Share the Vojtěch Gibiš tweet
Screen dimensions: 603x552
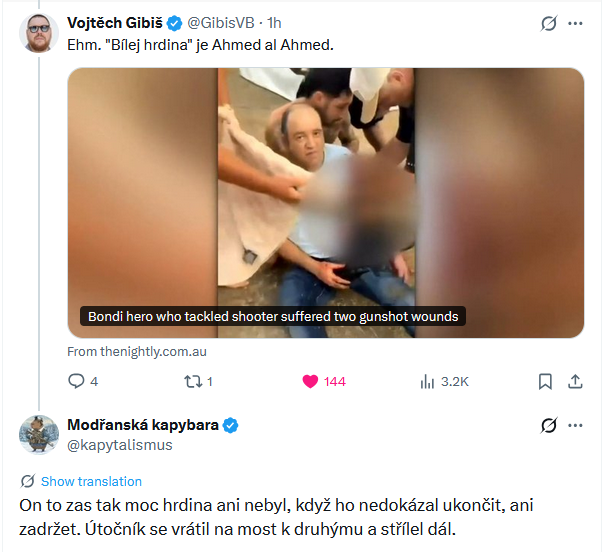point(575,382)
